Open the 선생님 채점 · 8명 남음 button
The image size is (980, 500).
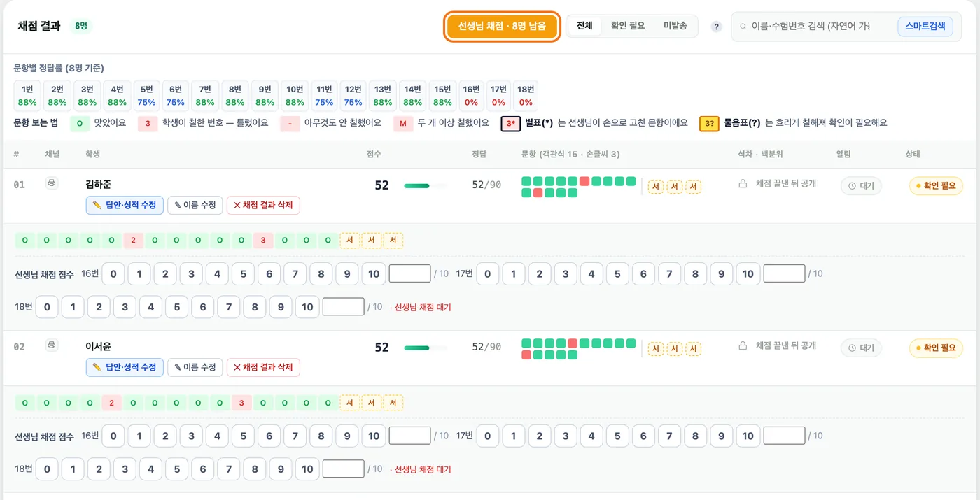(502, 27)
